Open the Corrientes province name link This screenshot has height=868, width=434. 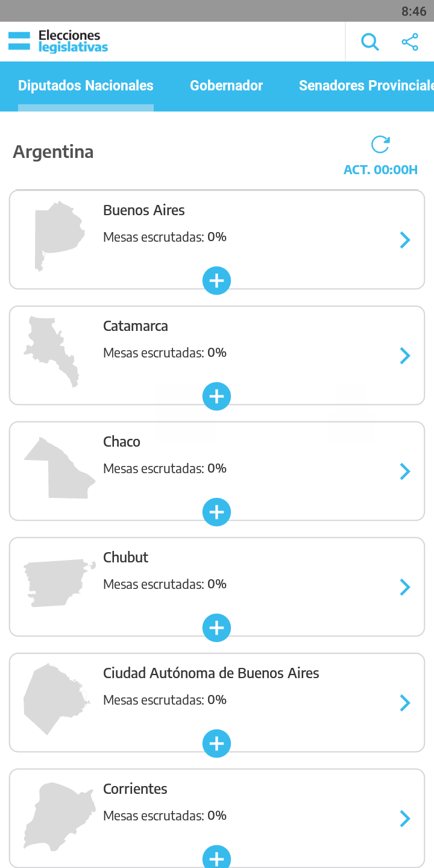pyautogui.click(x=135, y=789)
